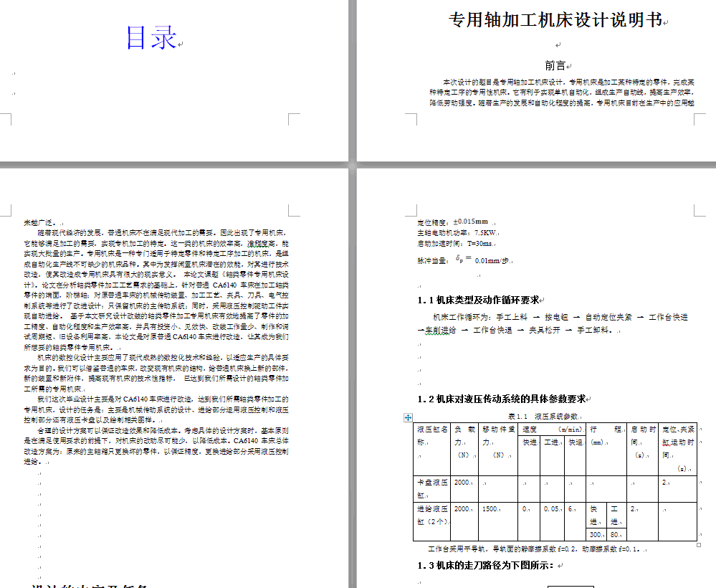Click the table caption 表1.1 液压系统参数
Image resolution: width=716 pixels, height=588 pixels.
click(543, 417)
